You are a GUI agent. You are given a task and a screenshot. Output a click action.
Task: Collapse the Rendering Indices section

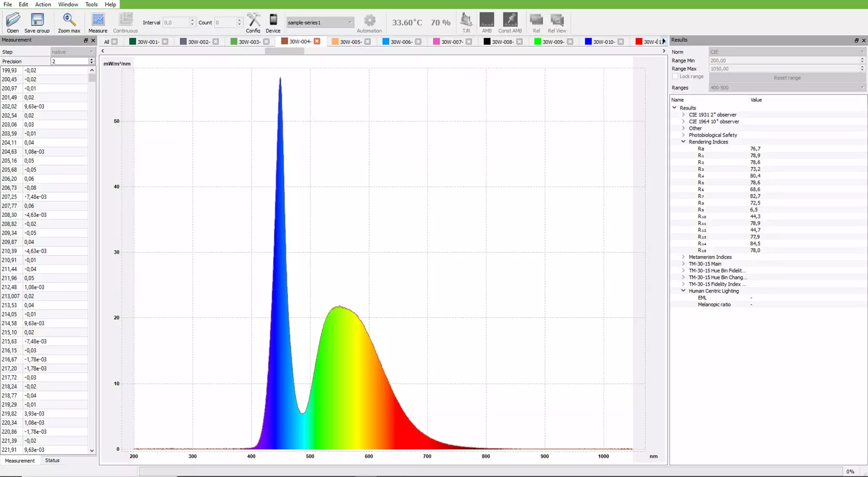(683, 142)
